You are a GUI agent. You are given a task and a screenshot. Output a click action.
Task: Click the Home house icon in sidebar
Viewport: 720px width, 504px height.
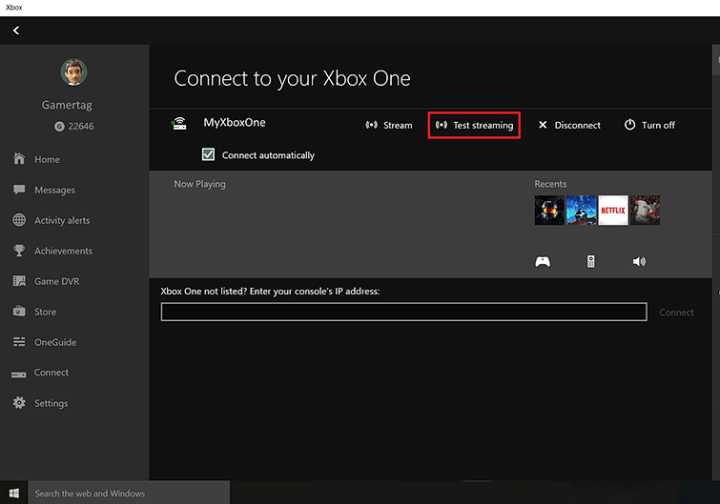[19, 159]
